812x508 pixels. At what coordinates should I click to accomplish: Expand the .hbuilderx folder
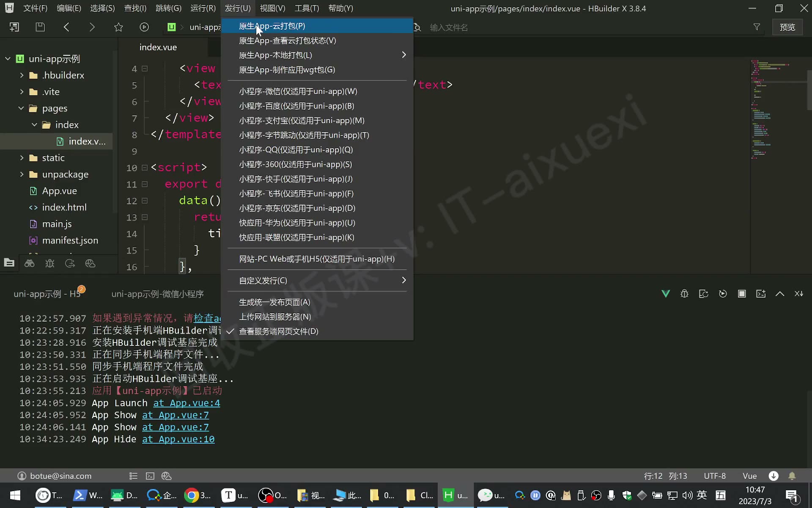click(x=22, y=75)
